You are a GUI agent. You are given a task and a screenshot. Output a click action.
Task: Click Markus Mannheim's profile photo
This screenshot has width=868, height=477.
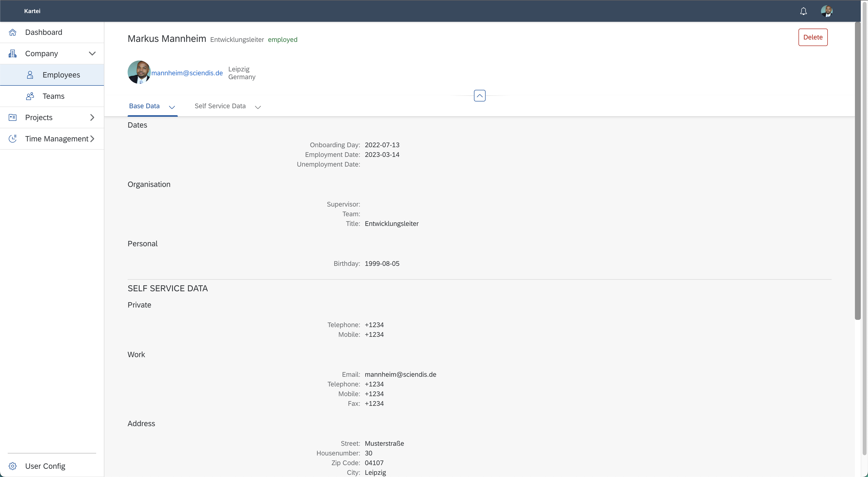click(x=139, y=72)
